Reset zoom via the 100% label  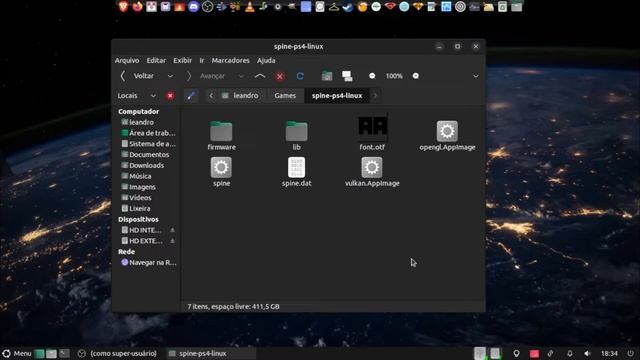tap(394, 76)
